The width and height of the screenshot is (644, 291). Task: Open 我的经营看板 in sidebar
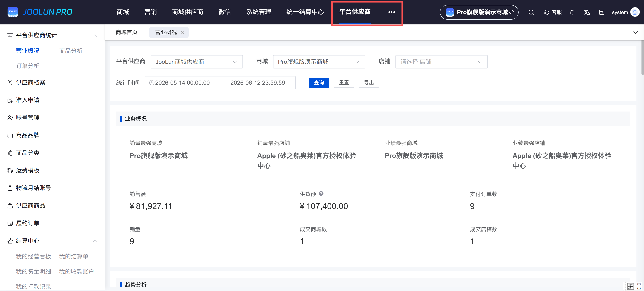pyautogui.click(x=34, y=257)
